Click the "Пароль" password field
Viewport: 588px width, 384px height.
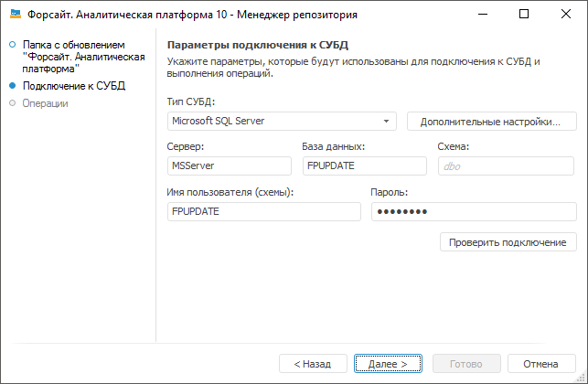(x=473, y=211)
